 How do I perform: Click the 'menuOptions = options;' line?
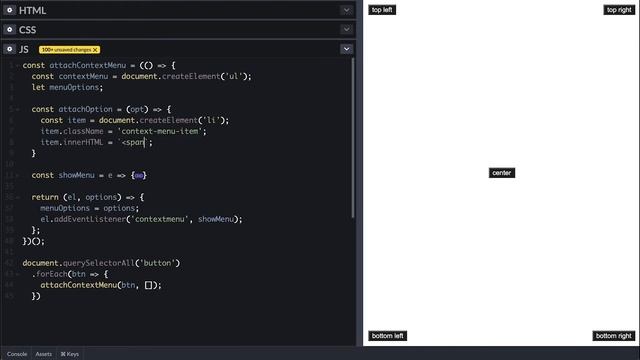89,208
